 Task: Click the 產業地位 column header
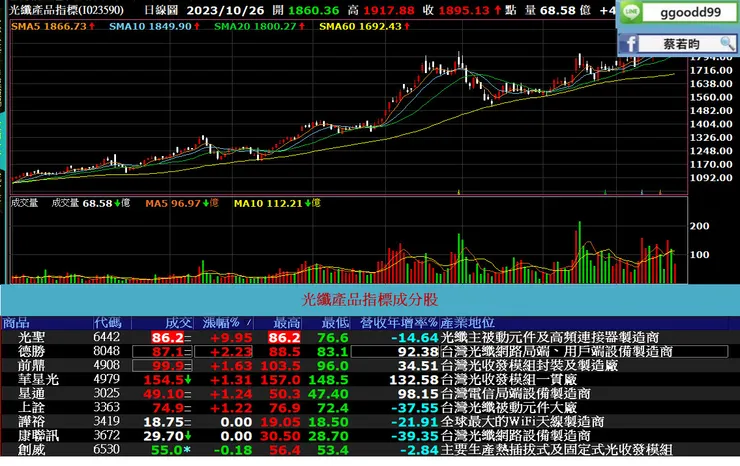pyautogui.click(x=467, y=323)
